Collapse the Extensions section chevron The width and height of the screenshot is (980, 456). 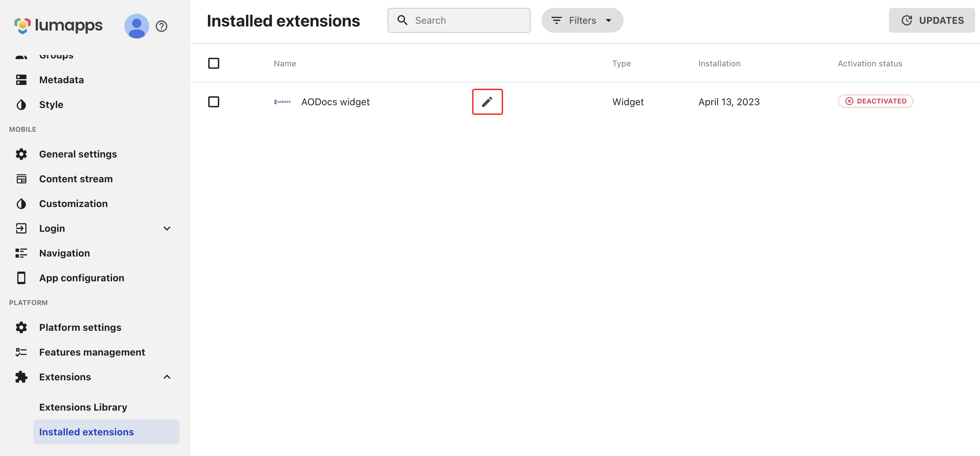[x=167, y=377]
